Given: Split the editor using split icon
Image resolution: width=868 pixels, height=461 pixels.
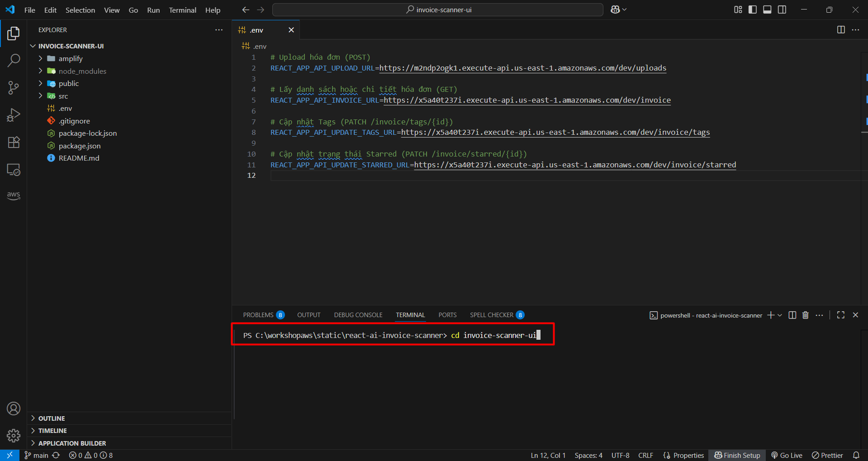Looking at the screenshot, I should [x=840, y=30].
